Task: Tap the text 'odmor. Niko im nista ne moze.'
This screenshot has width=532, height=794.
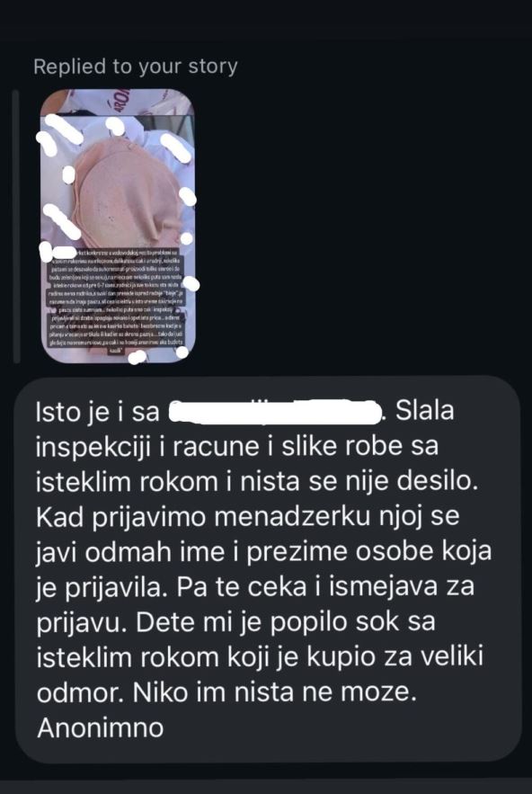Action: pos(226,692)
